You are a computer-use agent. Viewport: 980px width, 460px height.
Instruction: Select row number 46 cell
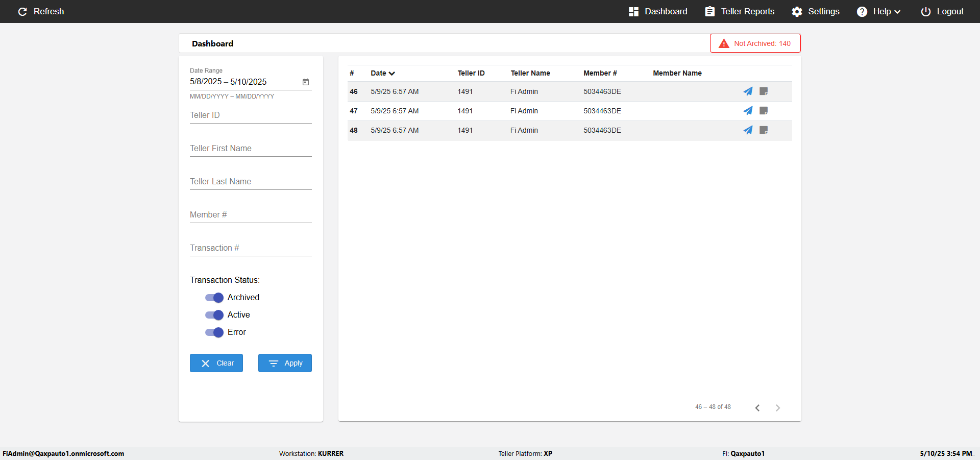[x=354, y=91]
